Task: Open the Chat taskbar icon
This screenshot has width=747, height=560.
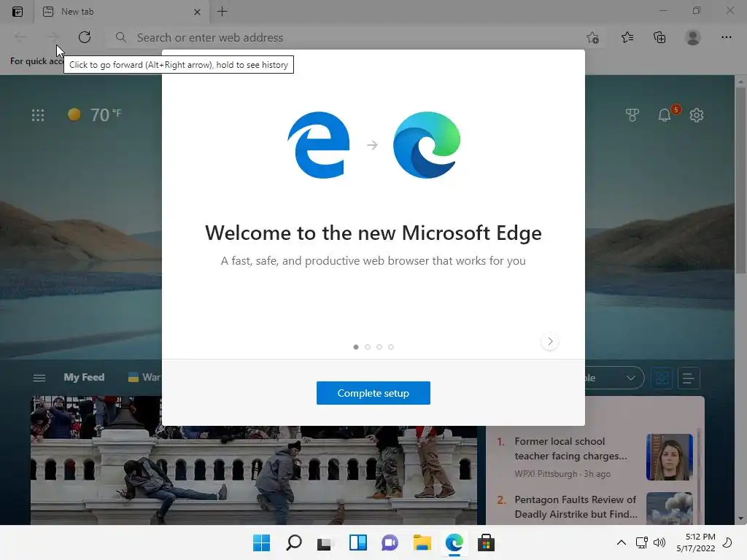Action: tap(390, 542)
